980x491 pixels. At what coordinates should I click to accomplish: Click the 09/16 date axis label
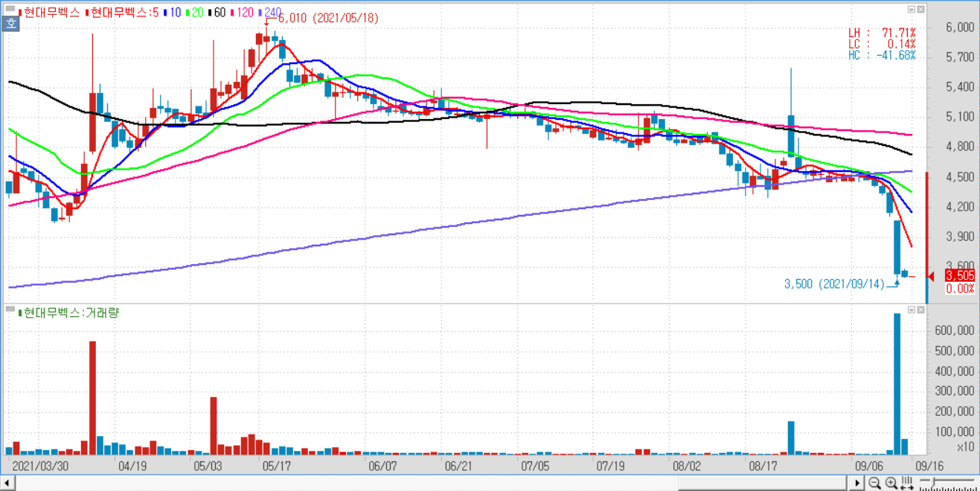coord(928,466)
